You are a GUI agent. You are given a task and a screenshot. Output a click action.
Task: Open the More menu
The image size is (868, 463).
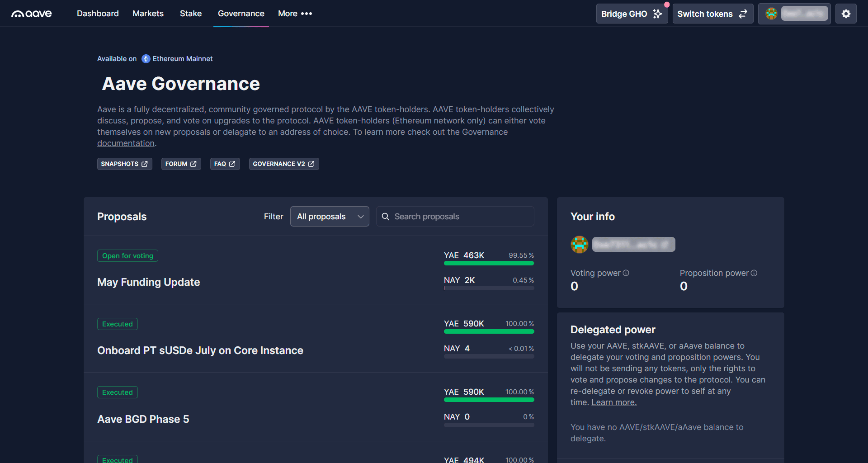(295, 14)
